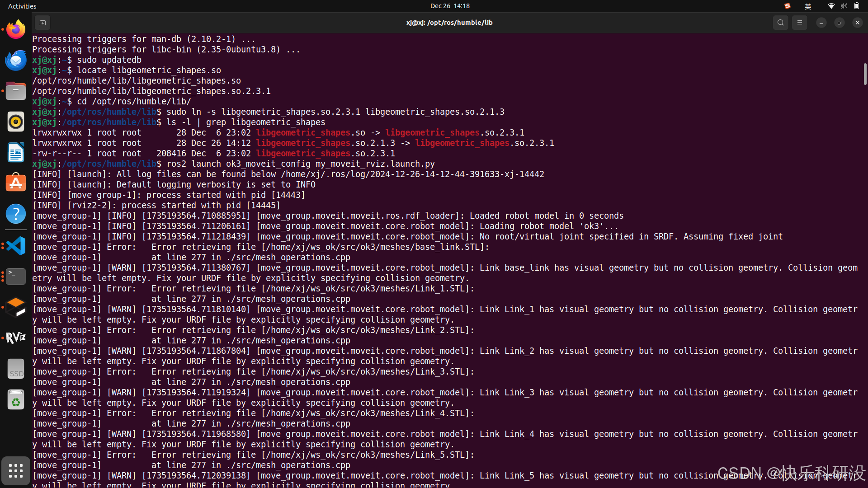Open Thunderbird mail from dock
The width and height of the screenshot is (868, 488).
pyautogui.click(x=16, y=61)
